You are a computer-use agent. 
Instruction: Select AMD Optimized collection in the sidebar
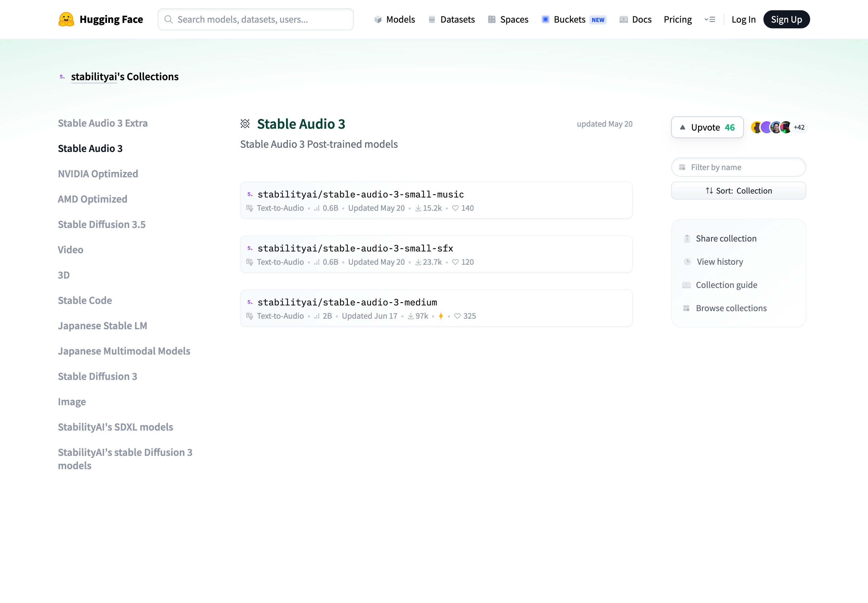coord(93,199)
